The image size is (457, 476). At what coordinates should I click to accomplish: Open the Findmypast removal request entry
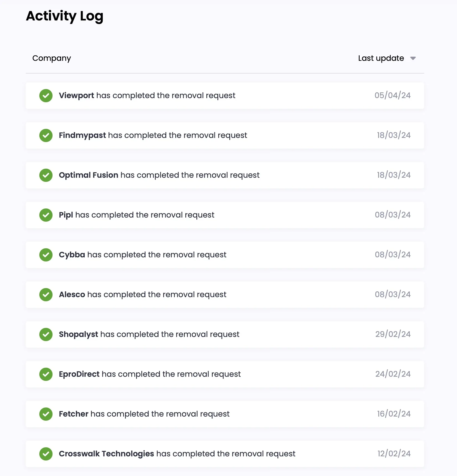pos(153,135)
